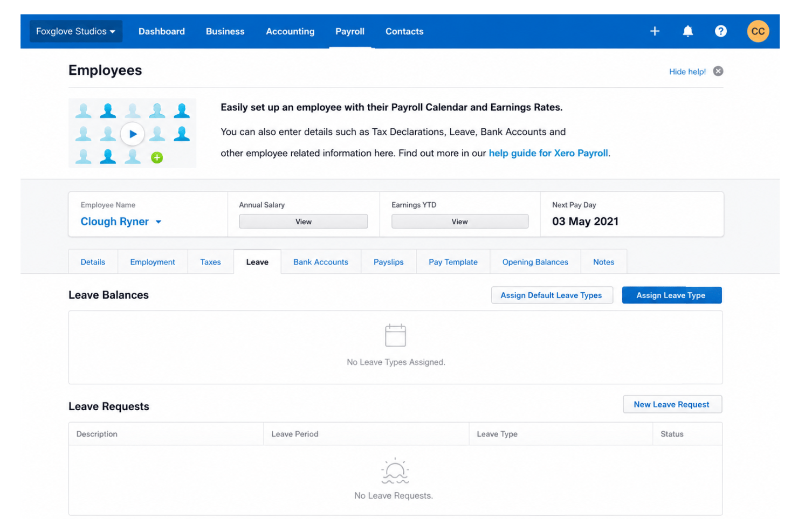Switch to the Notes tab

pos(604,262)
